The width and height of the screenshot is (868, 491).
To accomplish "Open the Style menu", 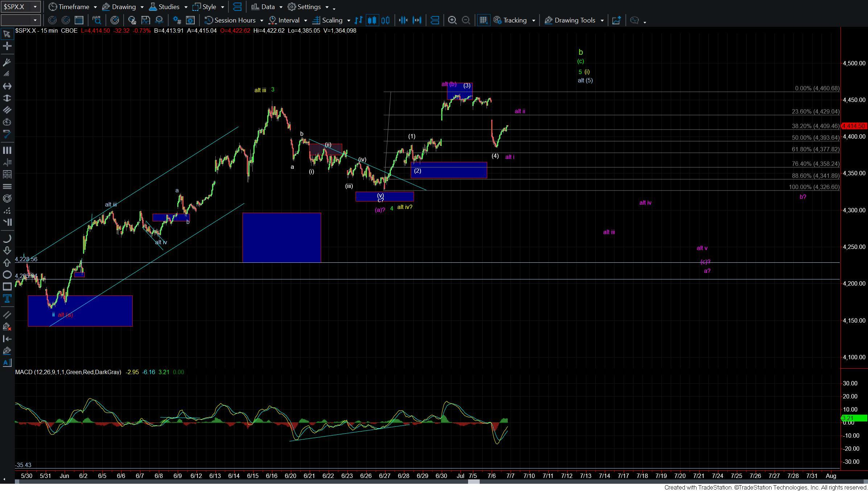I will pos(204,7).
